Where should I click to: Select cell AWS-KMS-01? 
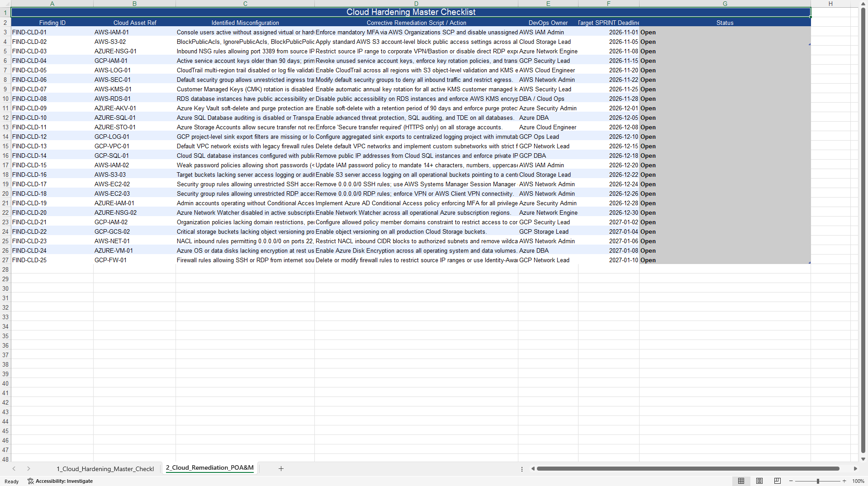[134, 89]
